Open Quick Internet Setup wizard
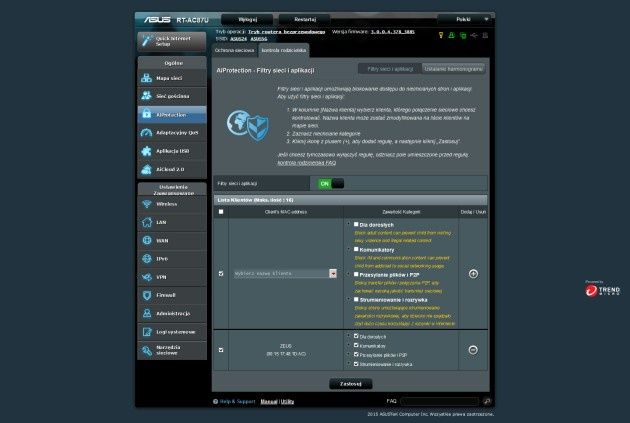630x423 pixels. pos(172,41)
